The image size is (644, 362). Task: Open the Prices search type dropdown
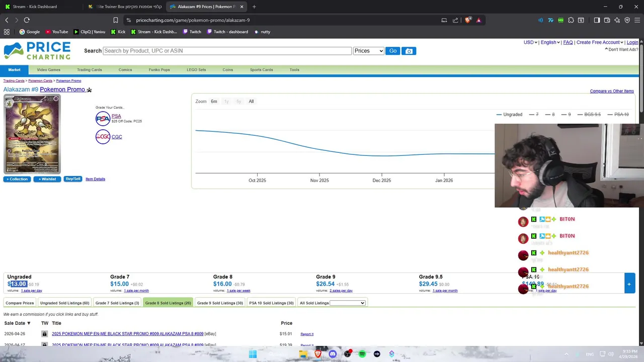(x=369, y=51)
